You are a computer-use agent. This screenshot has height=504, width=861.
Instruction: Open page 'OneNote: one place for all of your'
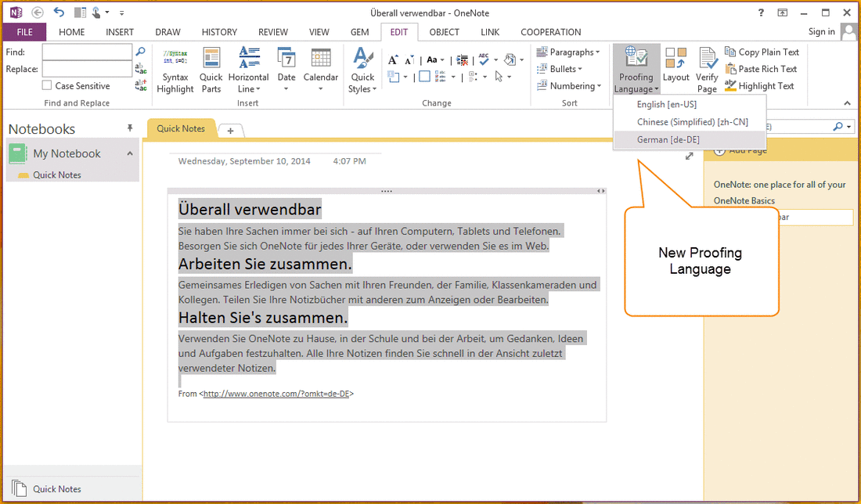pyautogui.click(x=779, y=185)
